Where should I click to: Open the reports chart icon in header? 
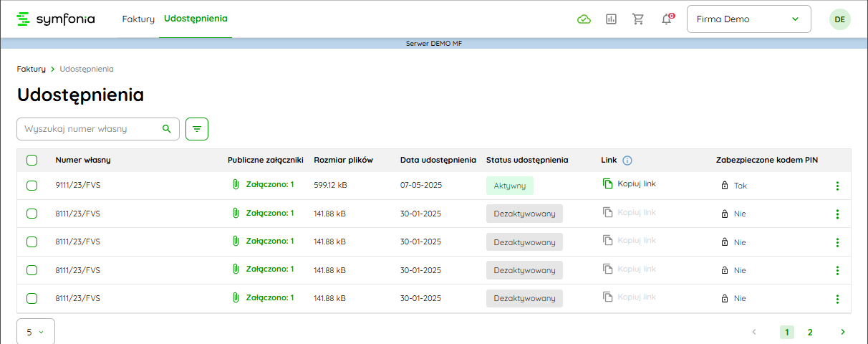tap(611, 19)
